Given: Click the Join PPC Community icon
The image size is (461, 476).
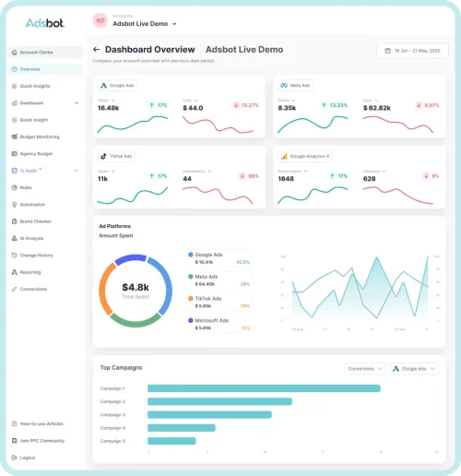Looking at the screenshot, I should [14, 441].
